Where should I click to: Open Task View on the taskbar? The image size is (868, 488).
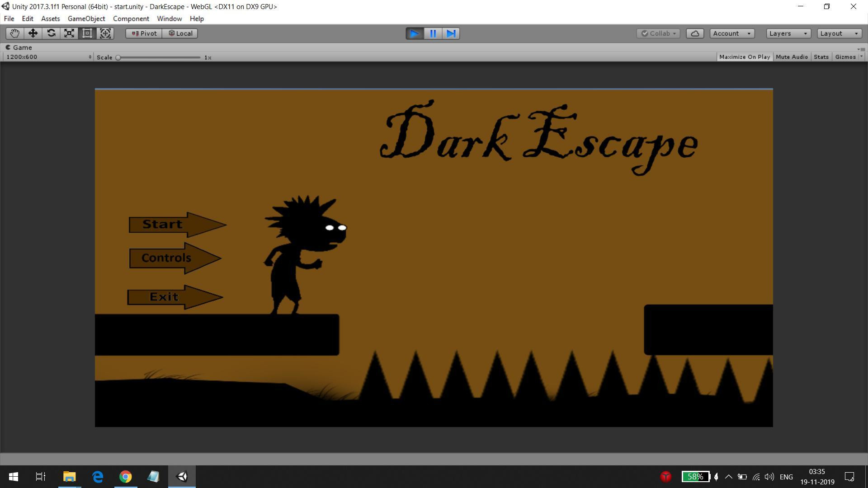[x=41, y=477]
